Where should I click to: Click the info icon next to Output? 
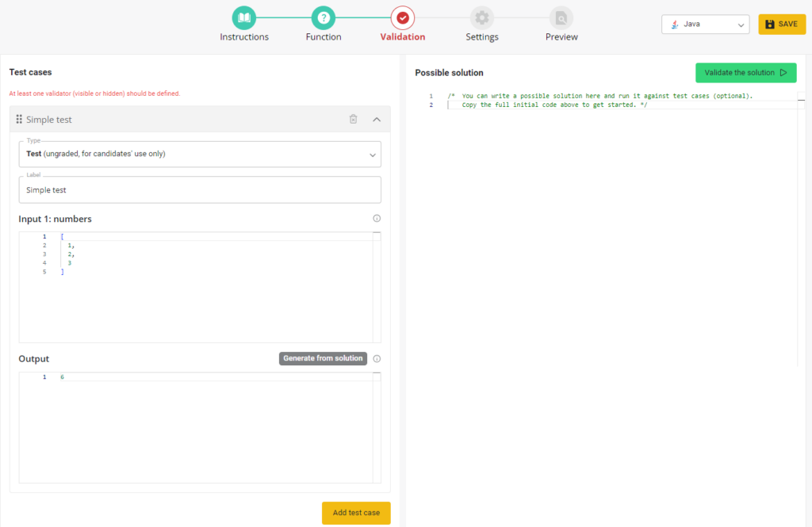pyautogui.click(x=377, y=358)
